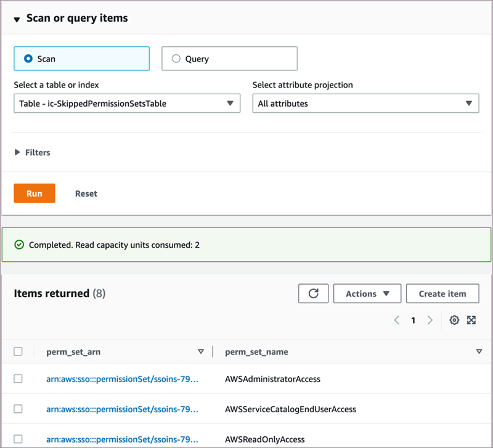Screen dimensions: 493x448
Task: Collapse the Scan or query items section
Action: pyautogui.click(x=17, y=19)
